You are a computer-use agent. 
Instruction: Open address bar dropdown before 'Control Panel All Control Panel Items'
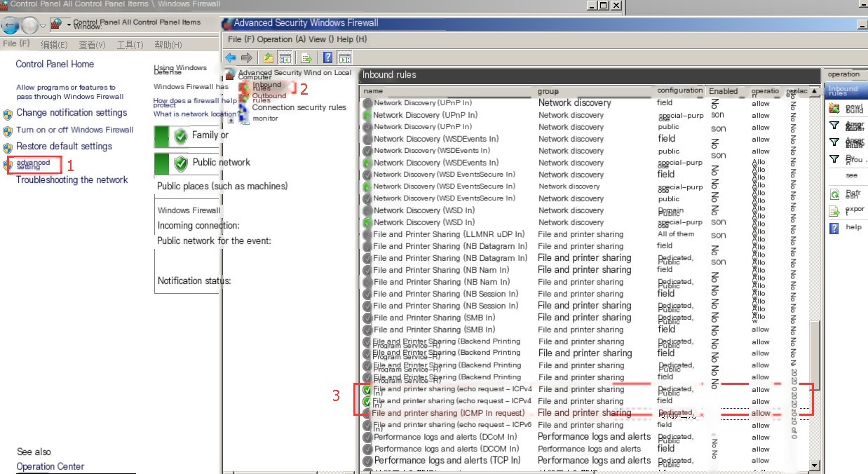pos(69,25)
